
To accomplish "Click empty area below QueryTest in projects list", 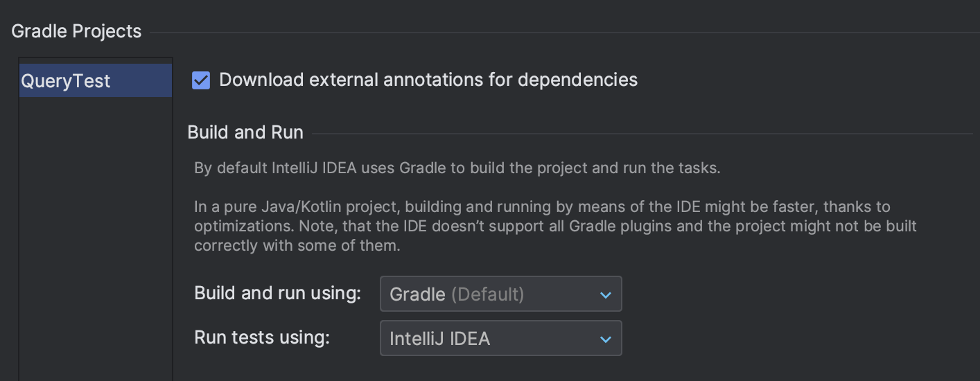I will click(95, 236).
